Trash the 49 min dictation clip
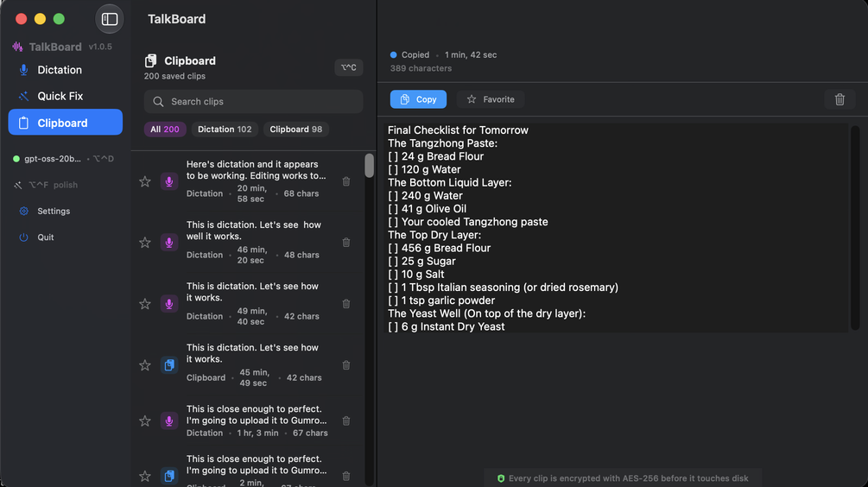The width and height of the screenshot is (868, 487). click(x=346, y=304)
